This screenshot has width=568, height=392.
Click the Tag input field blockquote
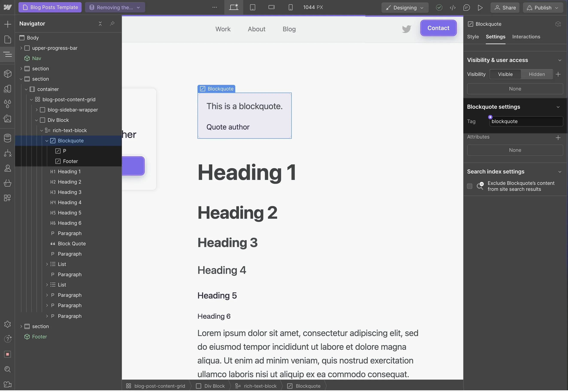[x=526, y=122]
